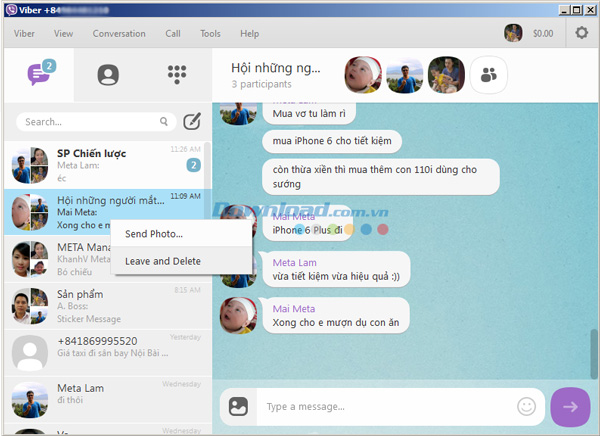The image size is (600, 436).
Task: Open the SP Chiến lược conversation
Action: 104,165
